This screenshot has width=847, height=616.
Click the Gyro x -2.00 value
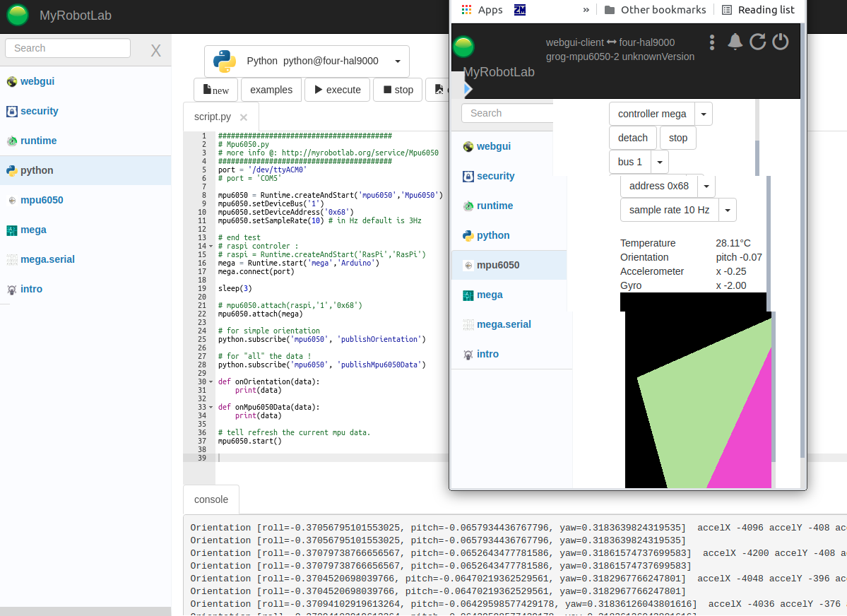(731, 285)
